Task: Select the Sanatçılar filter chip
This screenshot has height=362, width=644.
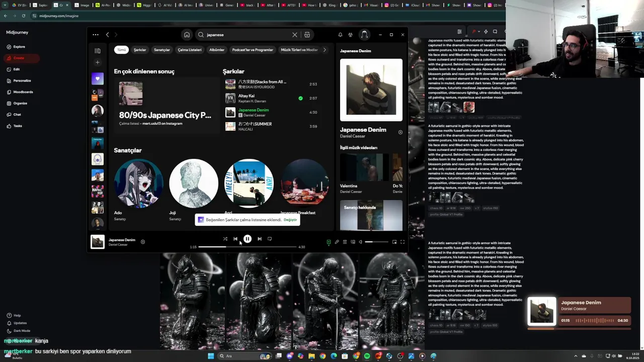Action: tap(162, 50)
